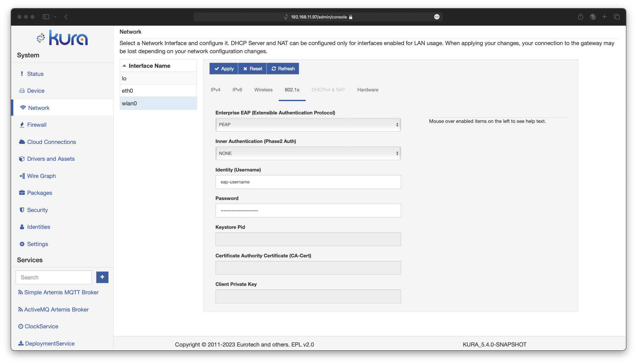Click the Security shield icon
637x364 pixels.
pyautogui.click(x=22, y=210)
